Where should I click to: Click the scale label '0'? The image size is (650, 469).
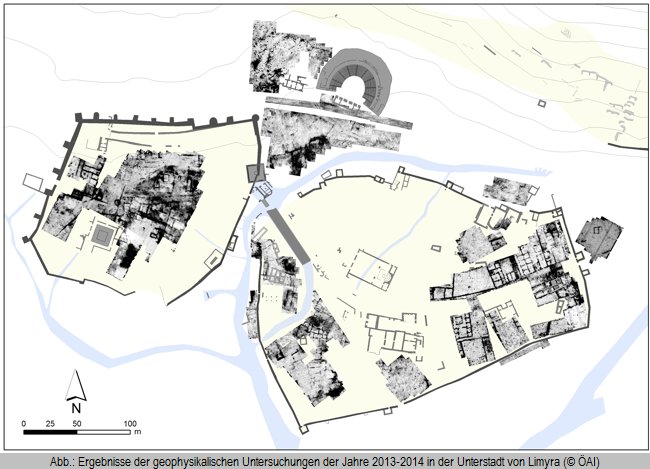click(24, 423)
